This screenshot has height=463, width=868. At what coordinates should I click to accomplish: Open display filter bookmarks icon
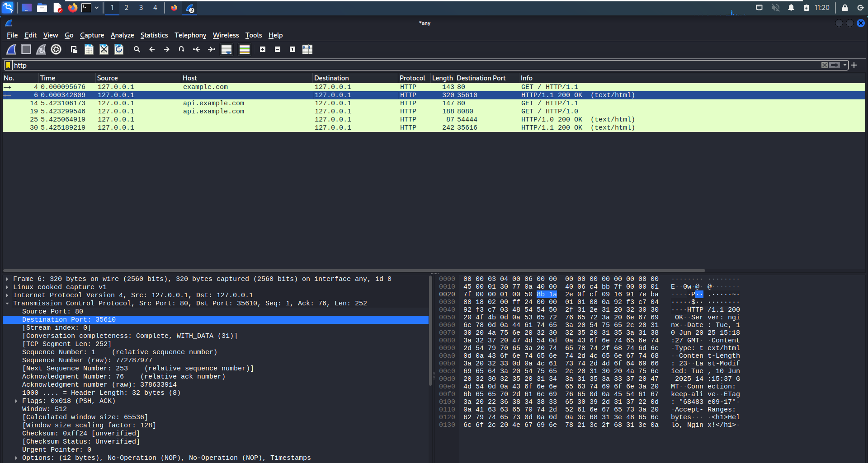[8, 65]
